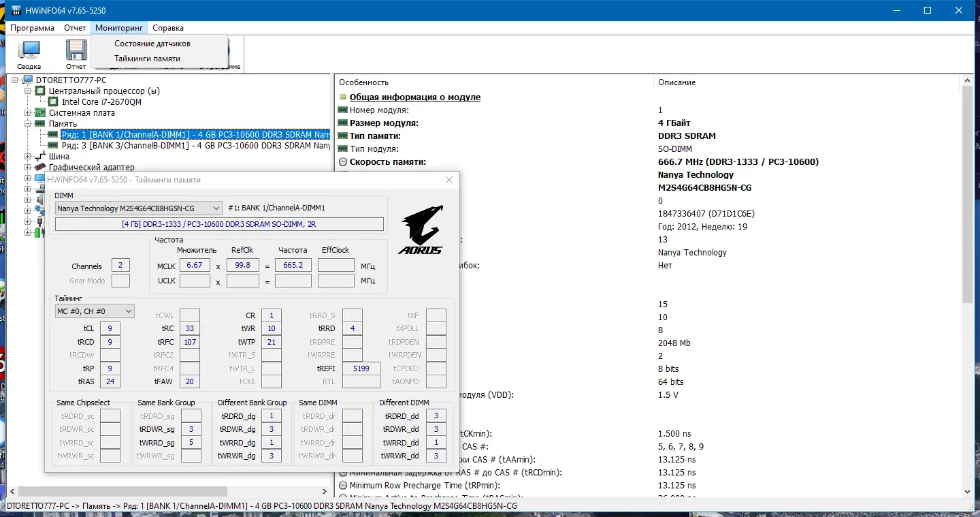Click the memory icon beside Тип памяти
The height and width of the screenshot is (517, 980).
click(x=343, y=136)
